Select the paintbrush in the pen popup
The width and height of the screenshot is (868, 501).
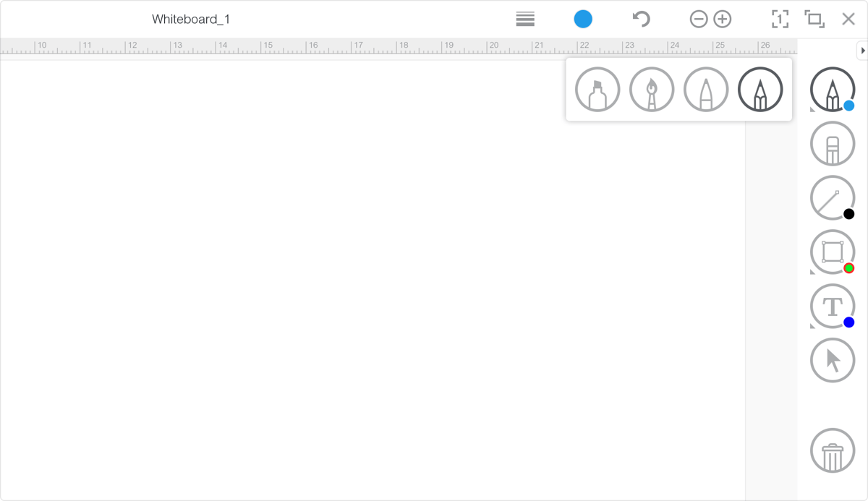click(x=651, y=89)
